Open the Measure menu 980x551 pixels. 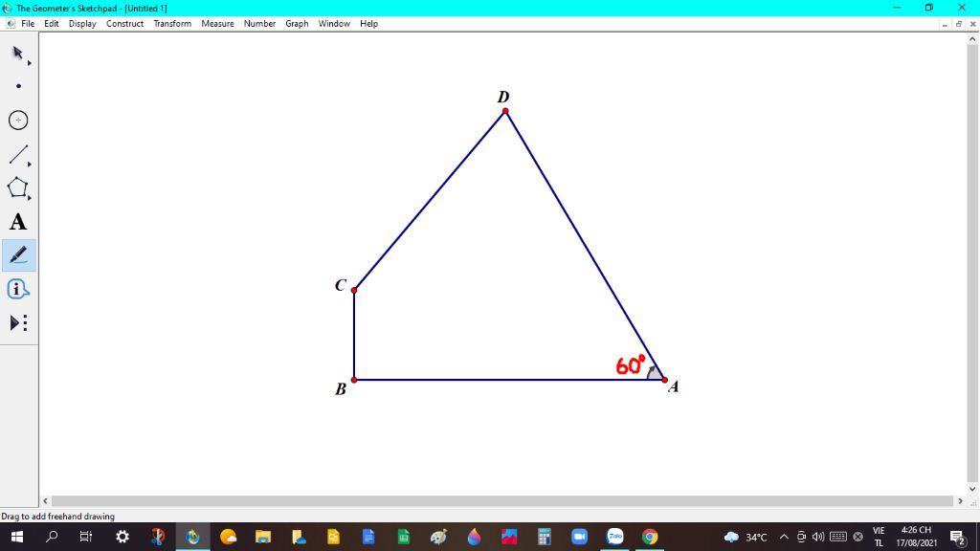(x=217, y=24)
